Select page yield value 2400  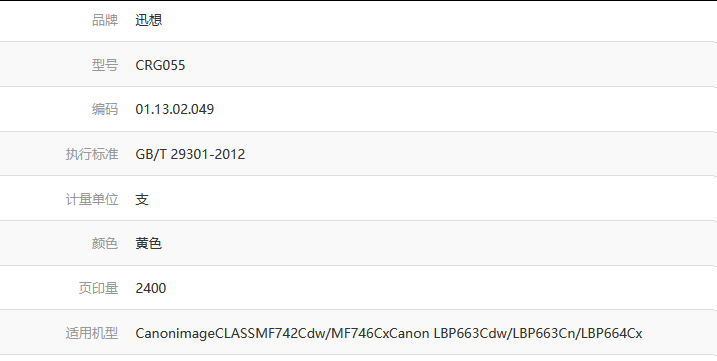point(151,288)
